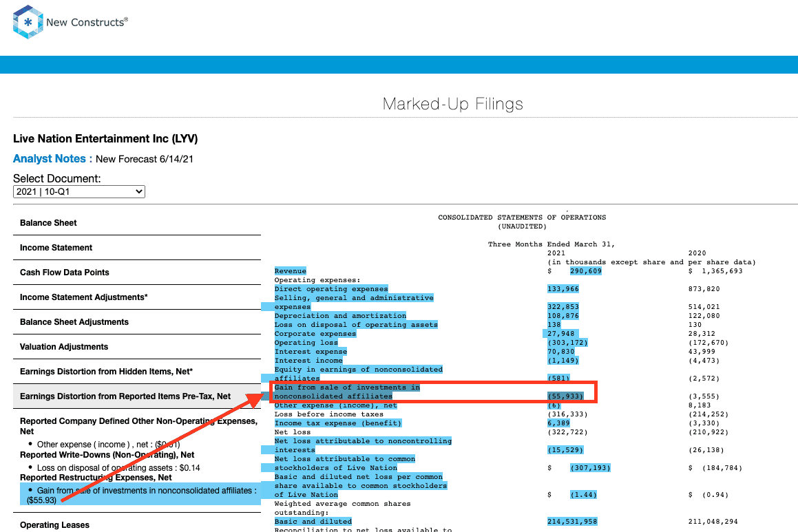Open the Select Document dropdown
Image resolution: width=798 pixels, height=532 pixels.
coord(79,192)
